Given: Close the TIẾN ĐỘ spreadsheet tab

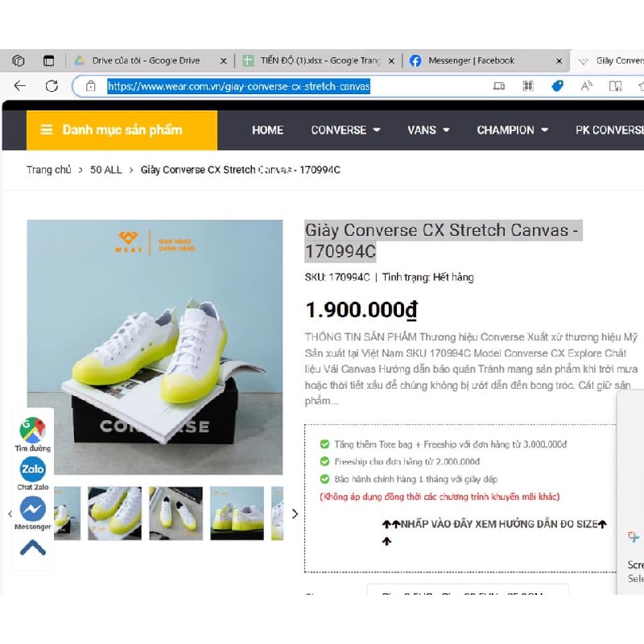Looking at the screenshot, I should [x=391, y=61].
